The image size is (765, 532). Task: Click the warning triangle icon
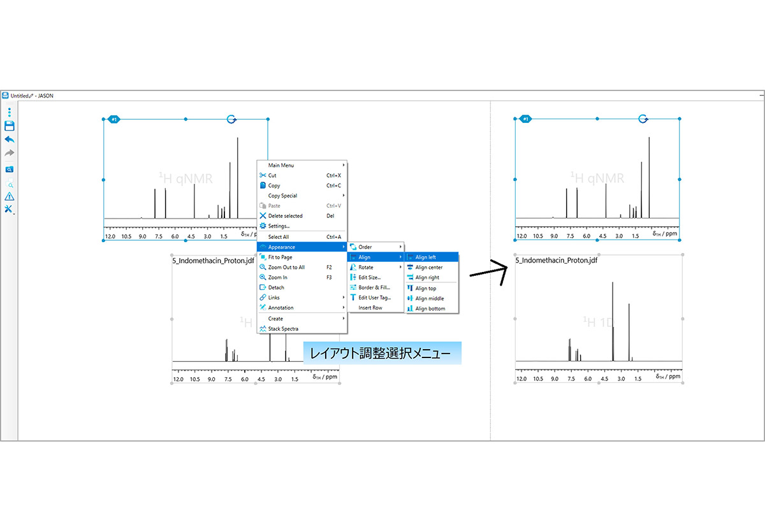point(10,196)
